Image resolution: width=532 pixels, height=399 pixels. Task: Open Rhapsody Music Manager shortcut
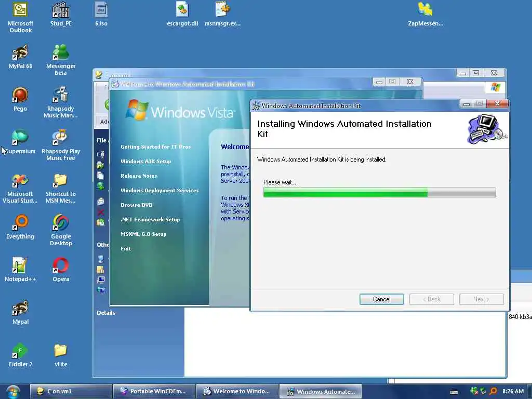pos(61,102)
